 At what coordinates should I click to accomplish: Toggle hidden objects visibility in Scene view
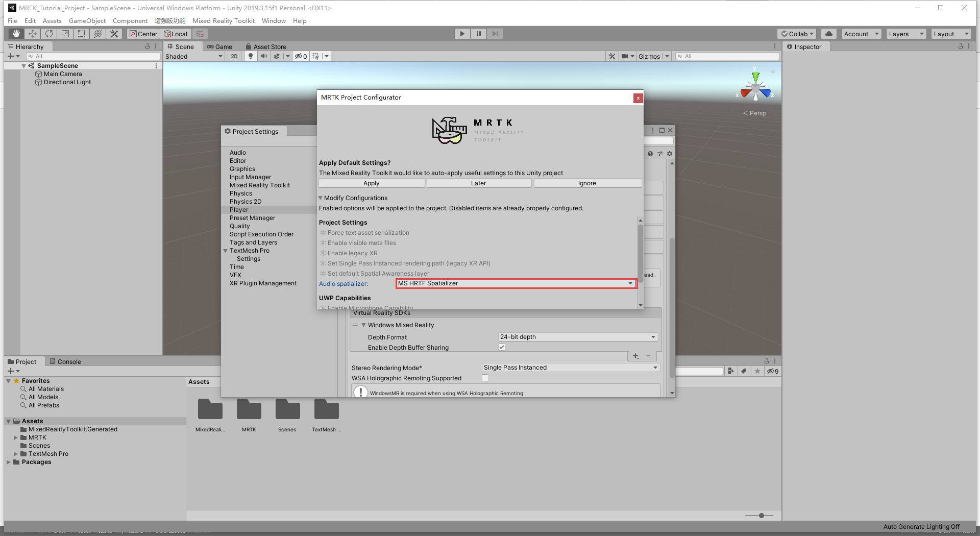pyautogui.click(x=301, y=56)
